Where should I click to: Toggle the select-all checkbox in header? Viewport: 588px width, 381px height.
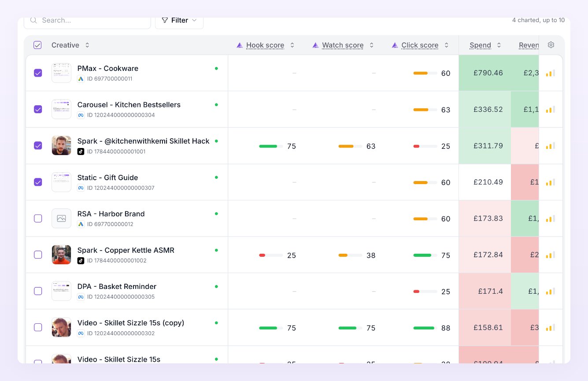click(x=37, y=45)
